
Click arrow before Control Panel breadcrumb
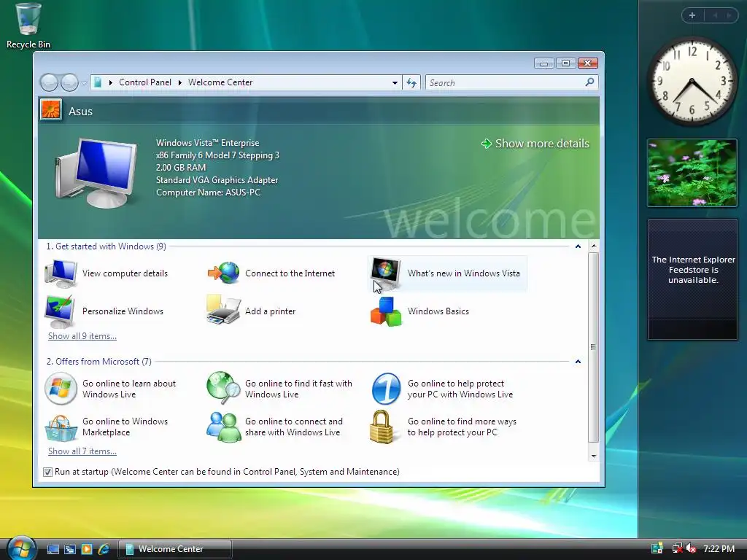pos(111,83)
